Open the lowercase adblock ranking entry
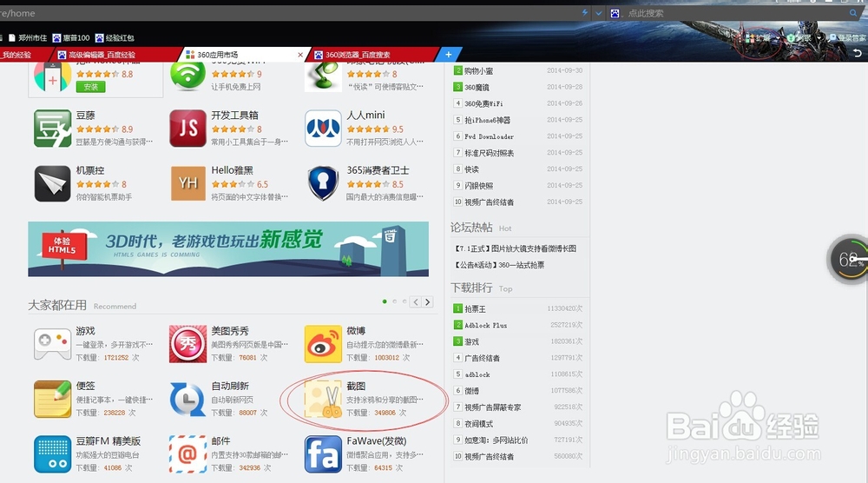This screenshot has width=868, height=483. click(477, 374)
